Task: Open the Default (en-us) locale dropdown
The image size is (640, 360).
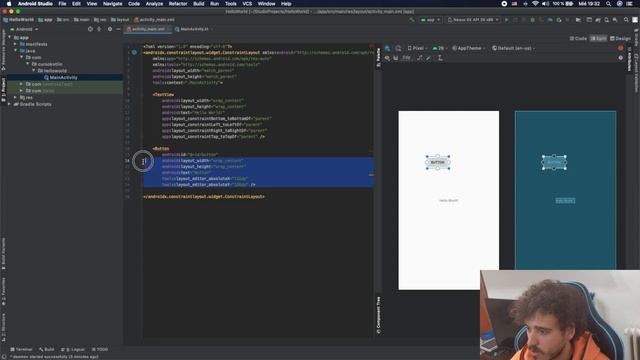Action: [513, 48]
